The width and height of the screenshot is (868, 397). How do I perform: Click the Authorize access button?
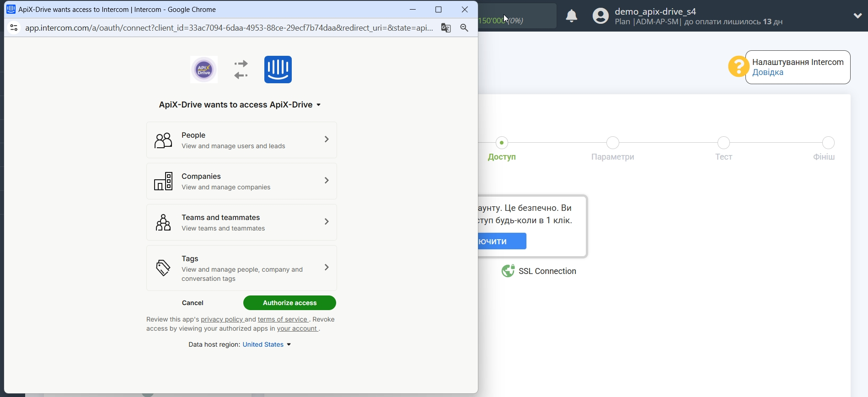289,303
